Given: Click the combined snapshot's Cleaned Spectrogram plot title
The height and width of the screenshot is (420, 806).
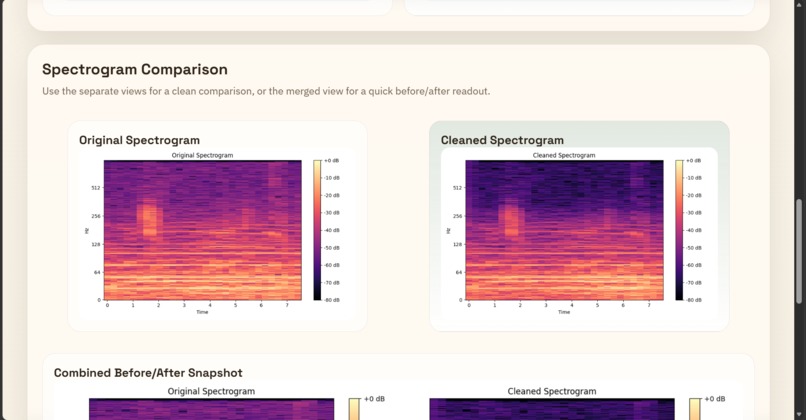Looking at the screenshot, I should point(552,391).
